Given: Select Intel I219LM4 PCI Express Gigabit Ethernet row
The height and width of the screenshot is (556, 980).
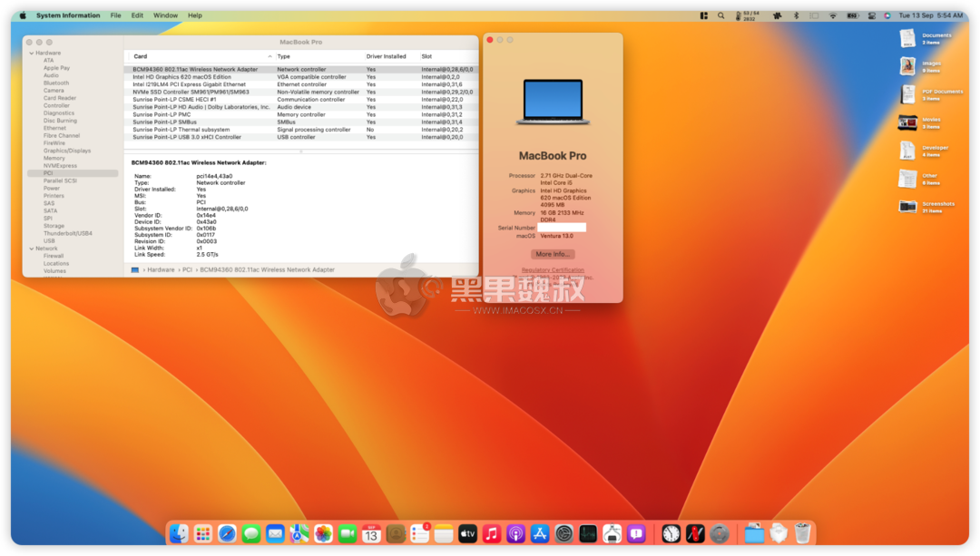Looking at the screenshot, I should tap(301, 84).
